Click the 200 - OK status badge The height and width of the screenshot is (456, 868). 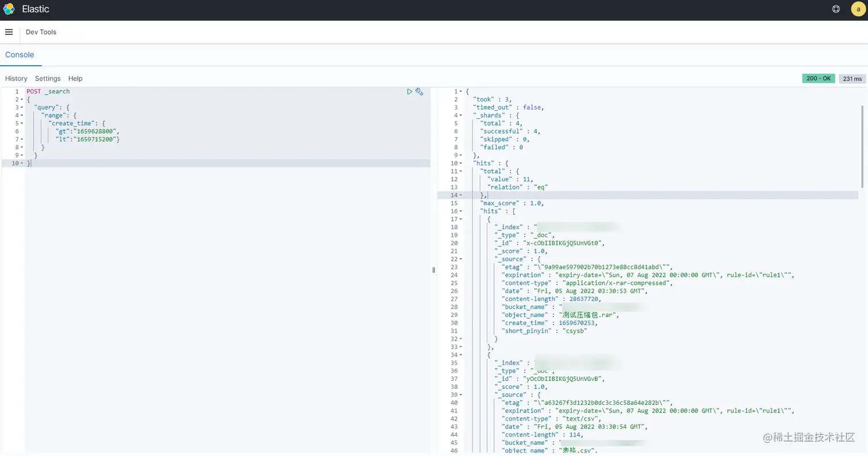click(818, 79)
